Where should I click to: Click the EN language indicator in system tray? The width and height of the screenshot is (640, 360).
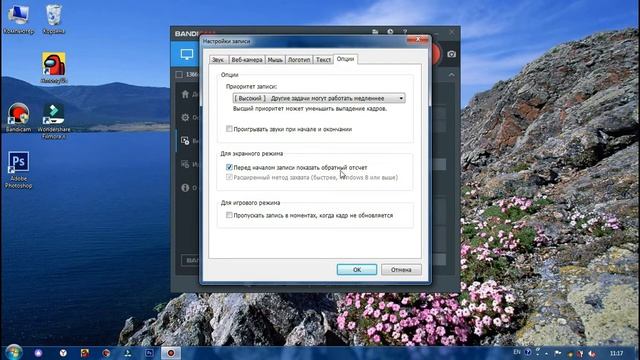point(517,352)
